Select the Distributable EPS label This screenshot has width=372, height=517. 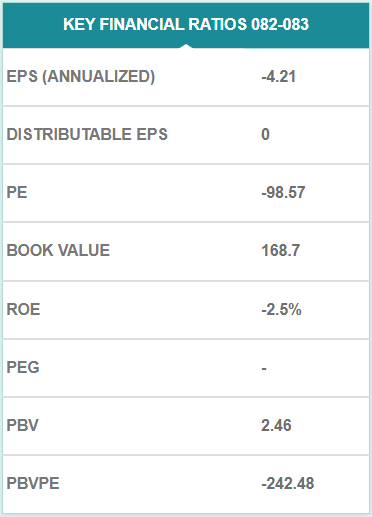point(87,134)
